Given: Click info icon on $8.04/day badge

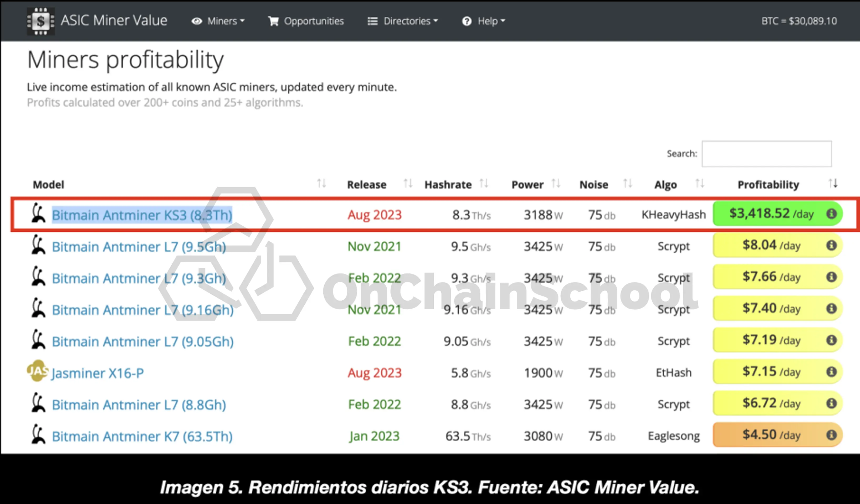Looking at the screenshot, I should point(831,245).
